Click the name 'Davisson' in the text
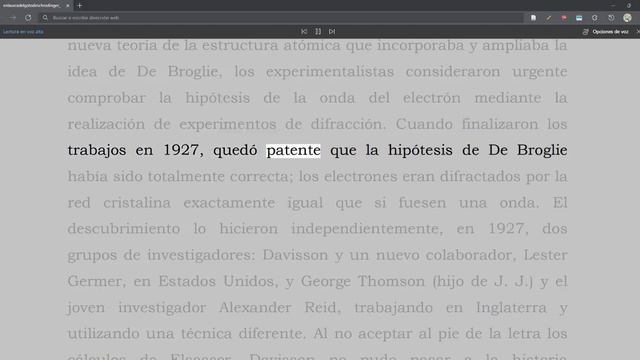 click(295, 255)
